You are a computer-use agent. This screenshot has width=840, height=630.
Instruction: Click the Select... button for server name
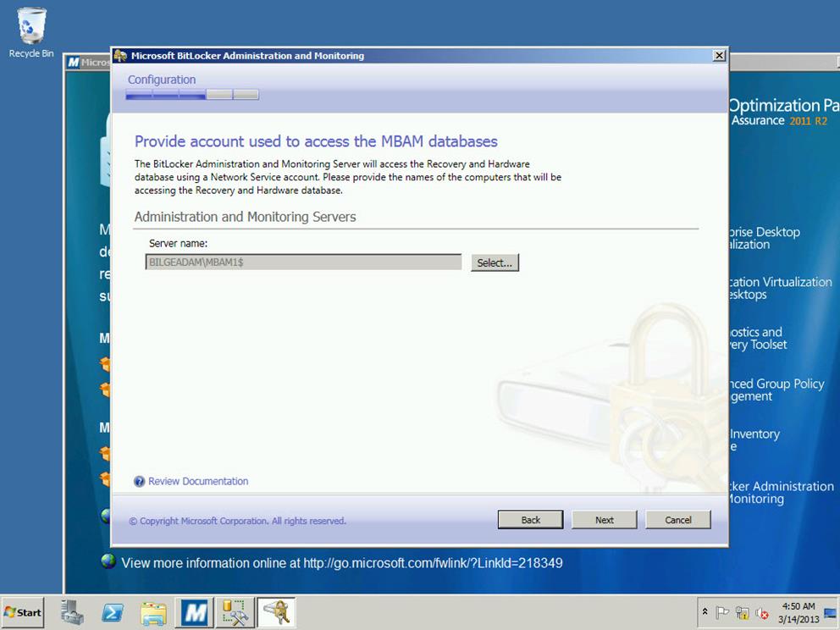click(x=495, y=262)
